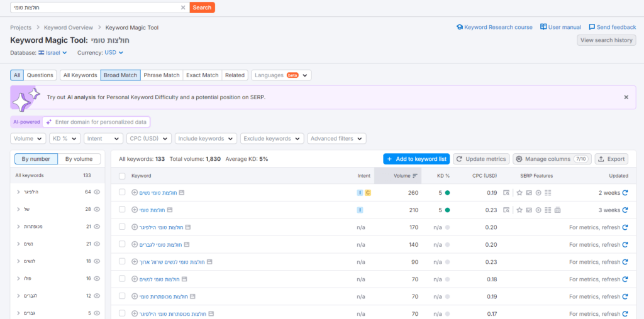Open SERP view icon in first row

[506, 193]
